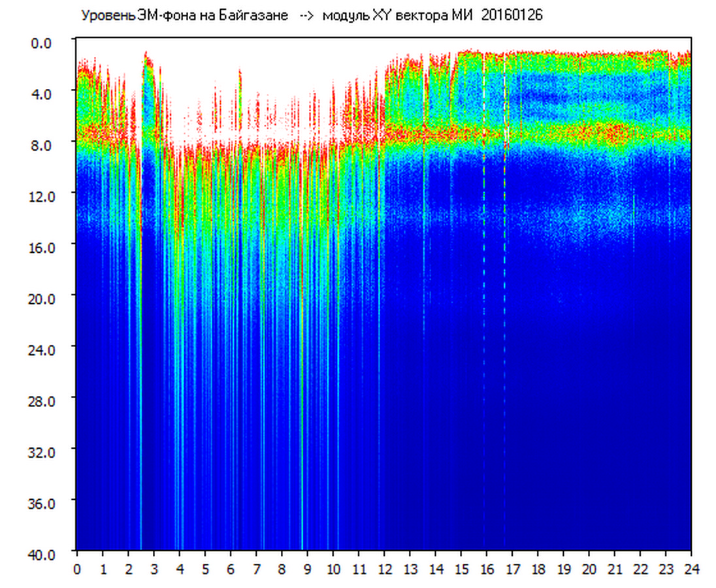Screen dimensions: 716x588
Task: Click the date 20160126 in the title
Action: tap(512, 16)
